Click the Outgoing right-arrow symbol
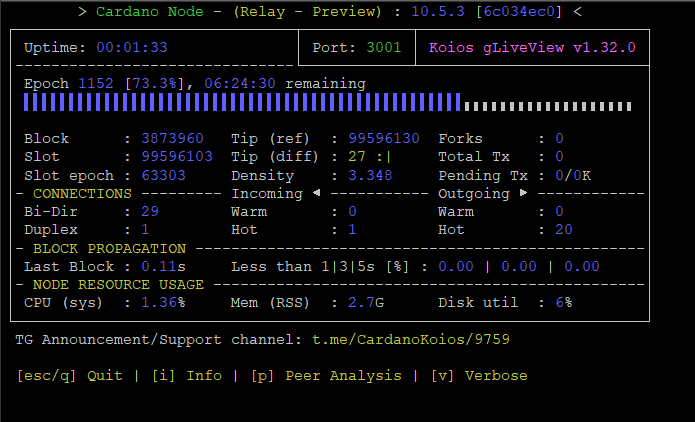 click(x=521, y=193)
